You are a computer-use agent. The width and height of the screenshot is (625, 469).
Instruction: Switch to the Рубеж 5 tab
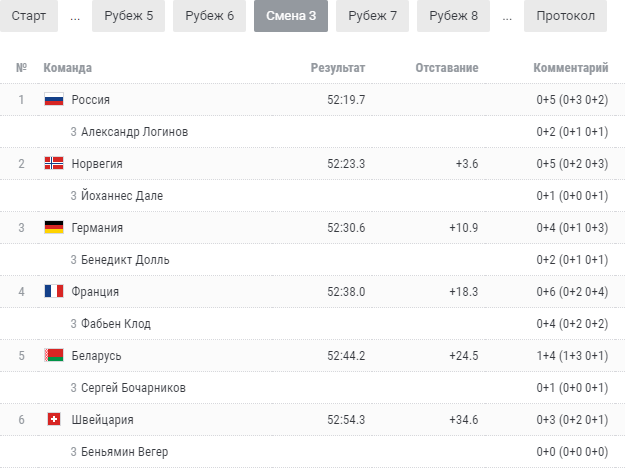[128, 16]
